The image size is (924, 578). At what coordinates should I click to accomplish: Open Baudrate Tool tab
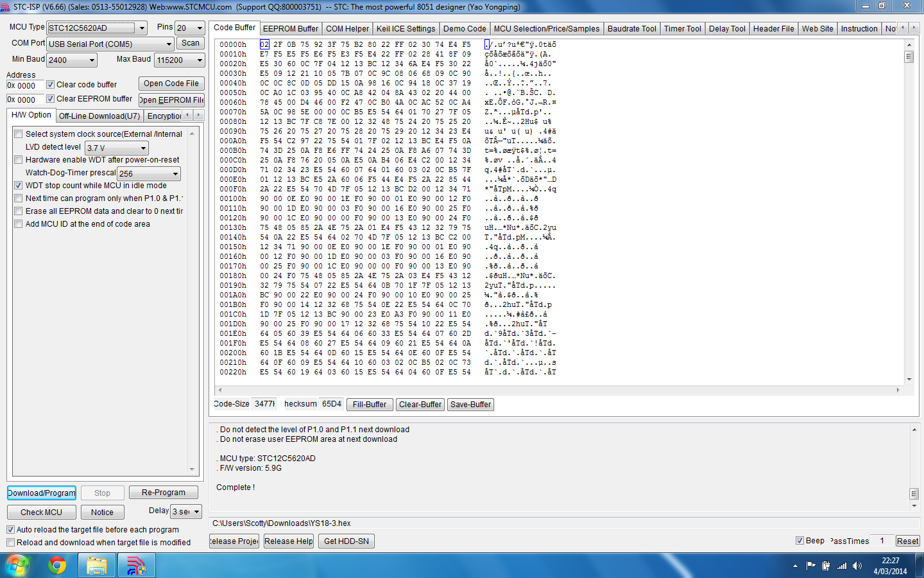pyautogui.click(x=632, y=28)
